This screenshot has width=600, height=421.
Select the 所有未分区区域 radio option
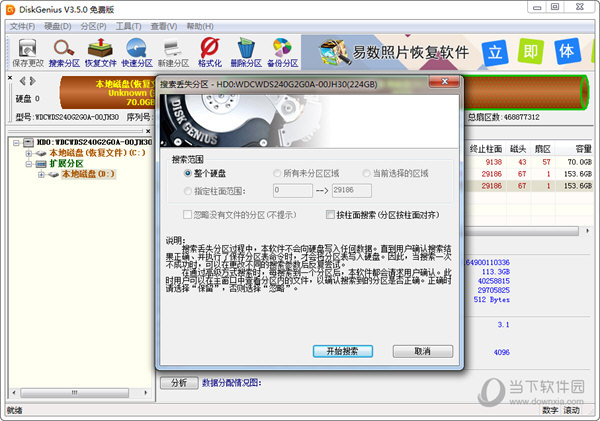(277, 173)
